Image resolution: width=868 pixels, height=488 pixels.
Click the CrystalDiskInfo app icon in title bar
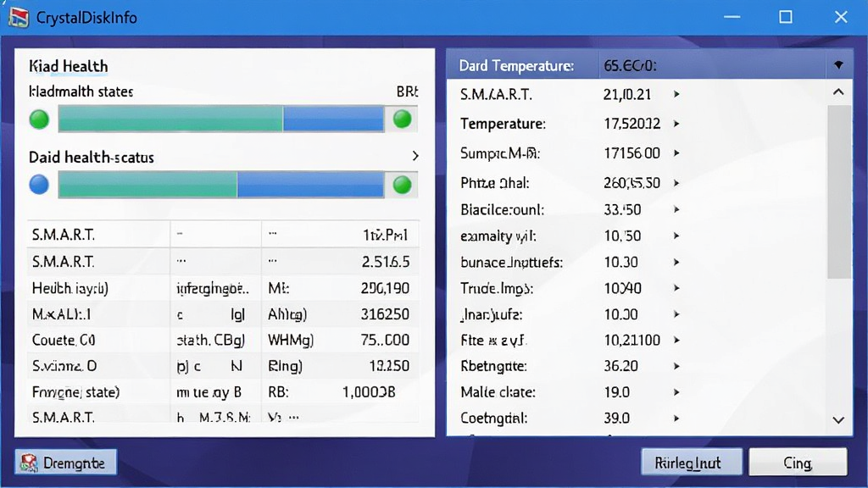click(19, 17)
